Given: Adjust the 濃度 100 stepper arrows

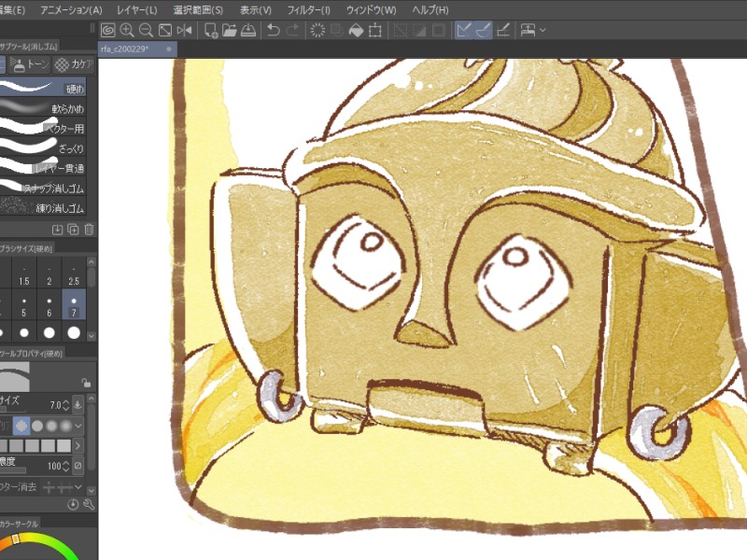Looking at the screenshot, I should [x=66, y=466].
